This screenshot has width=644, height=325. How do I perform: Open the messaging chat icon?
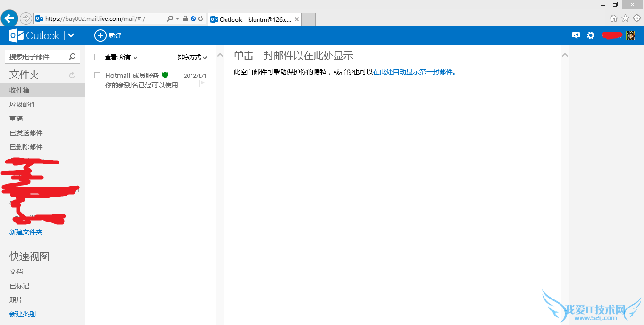[576, 35]
